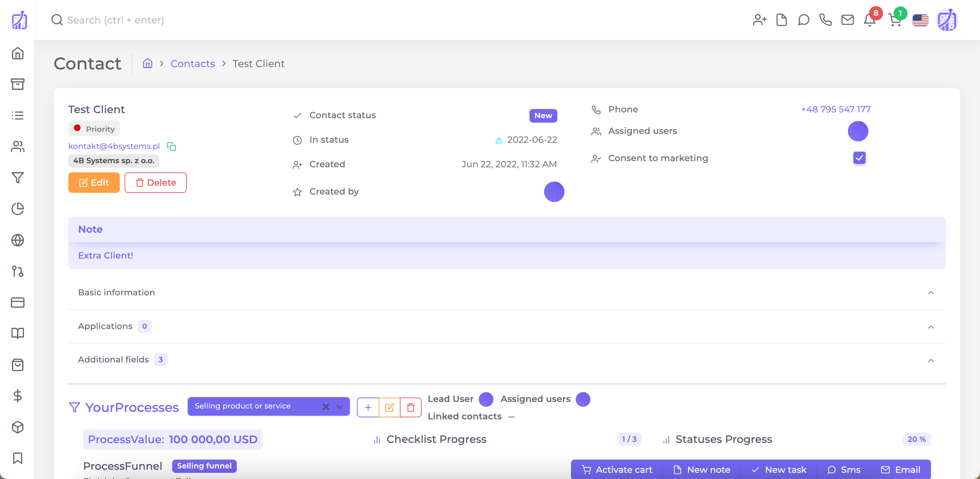Toggle the Priority label on Test Client

point(94,128)
